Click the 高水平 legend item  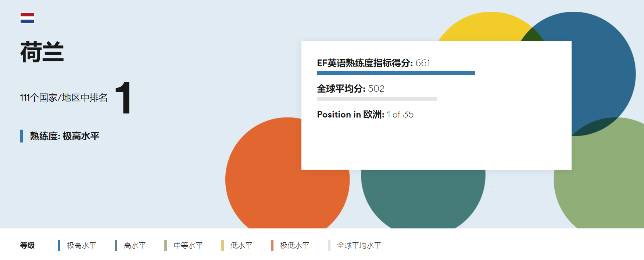(135, 245)
